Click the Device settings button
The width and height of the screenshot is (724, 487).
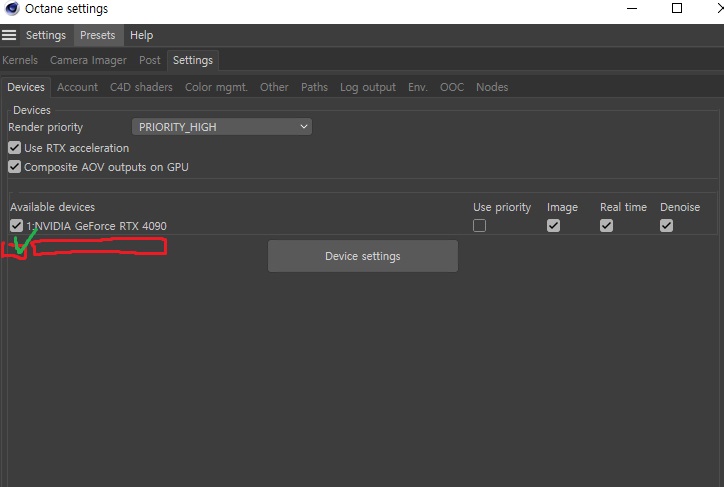pos(363,256)
